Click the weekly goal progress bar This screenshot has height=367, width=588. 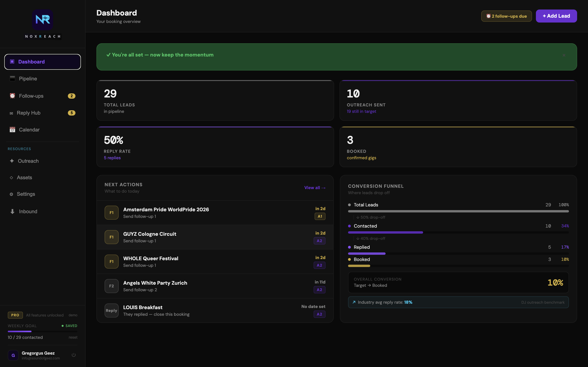[43, 331]
